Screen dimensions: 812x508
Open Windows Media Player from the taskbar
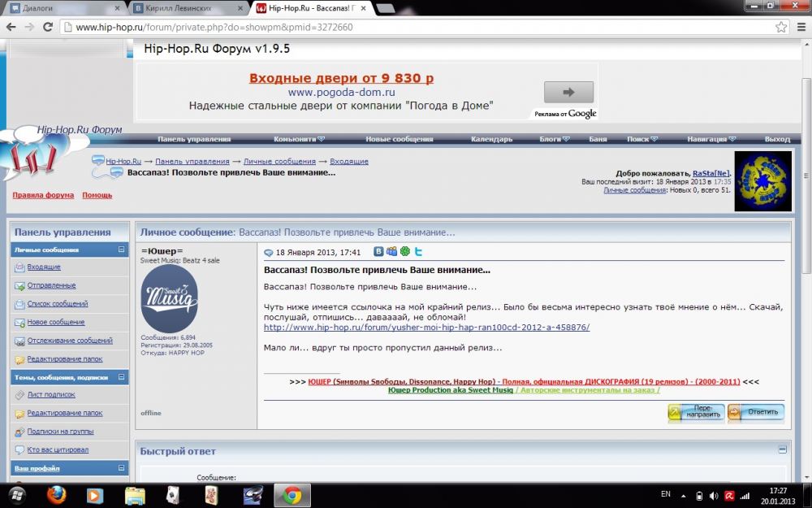point(95,496)
